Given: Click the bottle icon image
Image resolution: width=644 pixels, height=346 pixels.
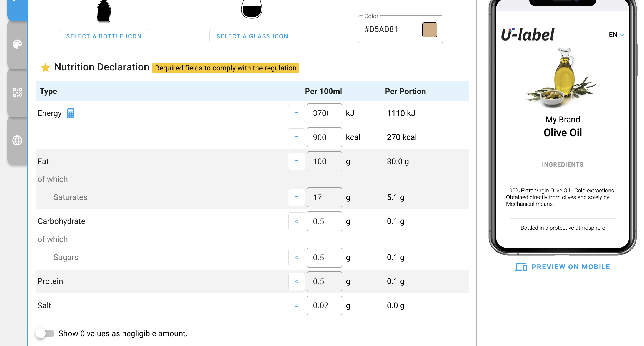Looking at the screenshot, I should click(104, 11).
